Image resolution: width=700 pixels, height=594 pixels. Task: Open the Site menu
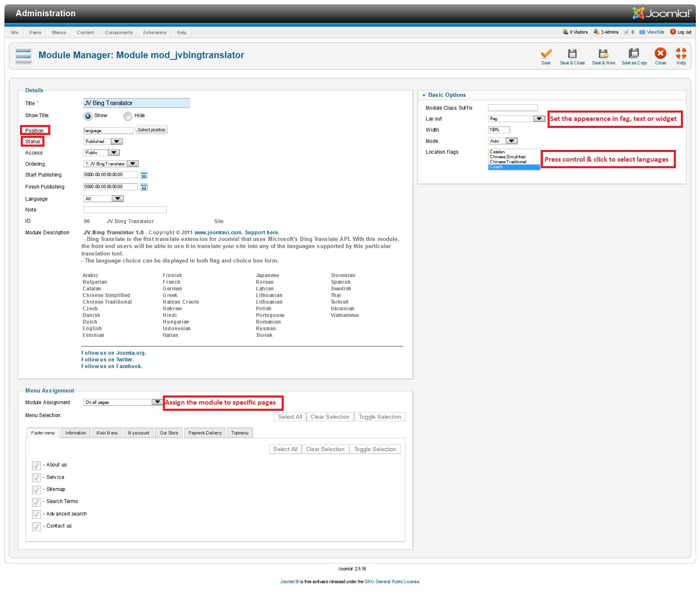click(x=15, y=32)
